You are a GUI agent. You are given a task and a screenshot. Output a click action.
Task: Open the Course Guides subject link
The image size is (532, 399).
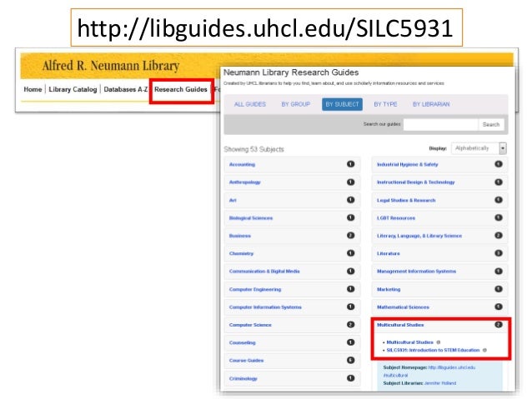[246, 361]
